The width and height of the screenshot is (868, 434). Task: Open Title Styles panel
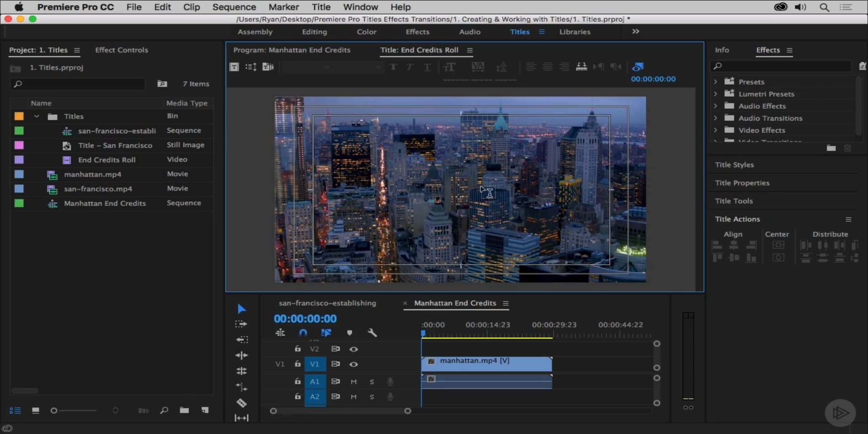(x=734, y=165)
